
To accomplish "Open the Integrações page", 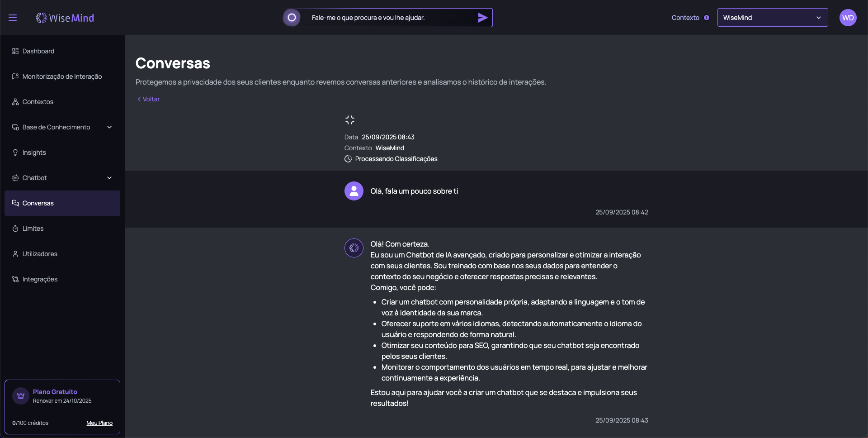I will tap(40, 279).
